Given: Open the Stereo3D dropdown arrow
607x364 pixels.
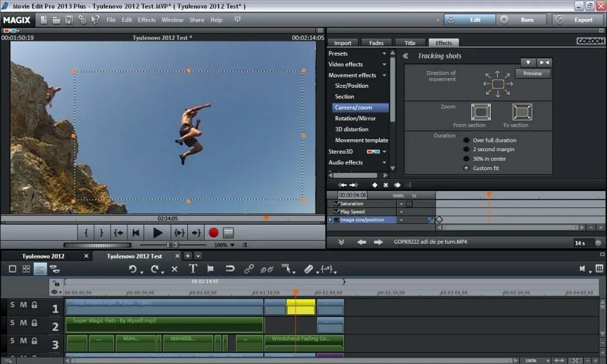Looking at the screenshot, I should point(384,152).
